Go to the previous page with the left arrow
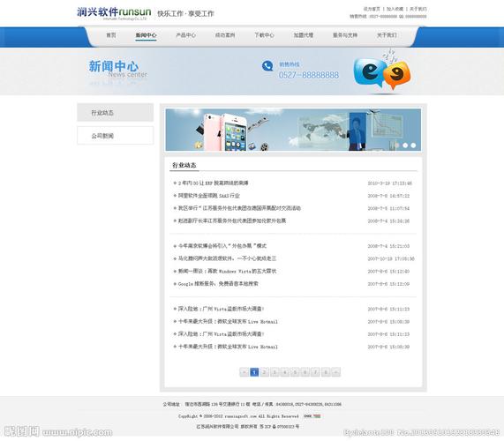 [x=244, y=372]
